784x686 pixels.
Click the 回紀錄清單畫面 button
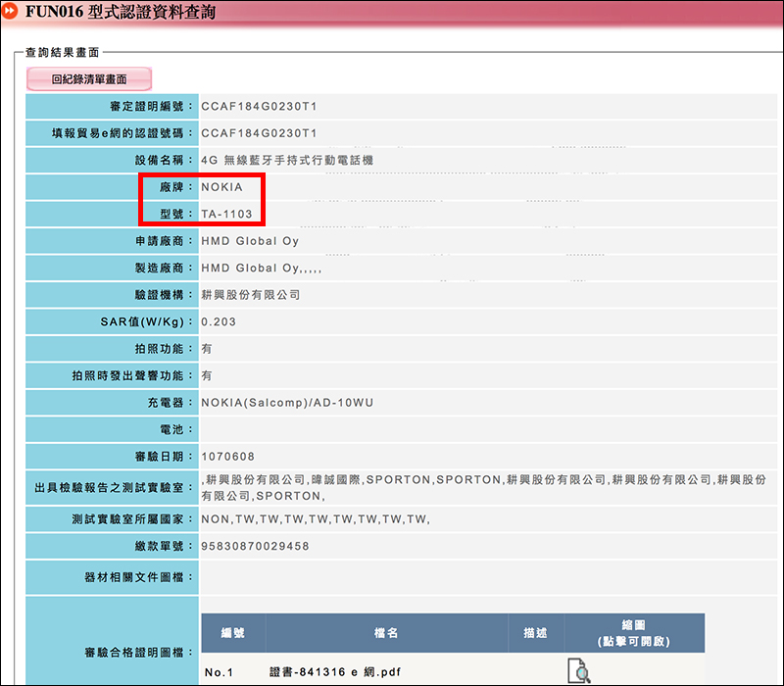coord(89,79)
